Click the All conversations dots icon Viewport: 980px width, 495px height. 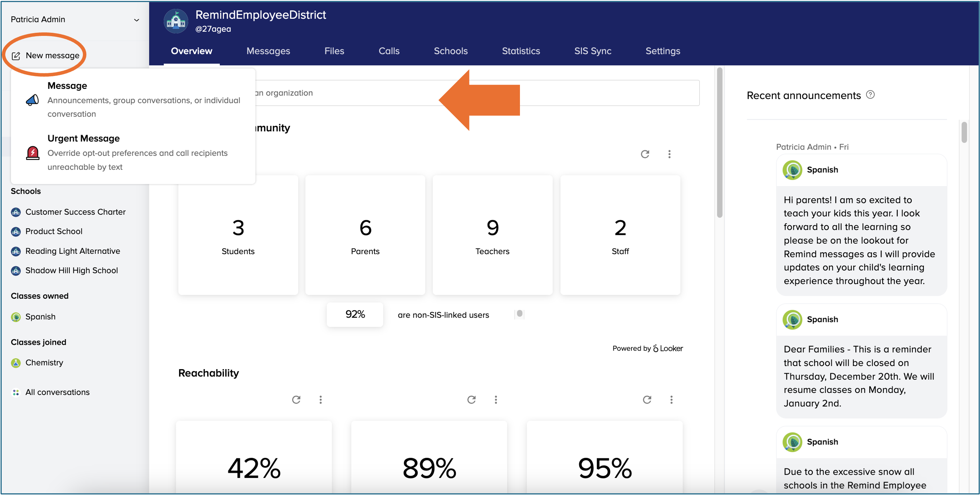[16, 392]
